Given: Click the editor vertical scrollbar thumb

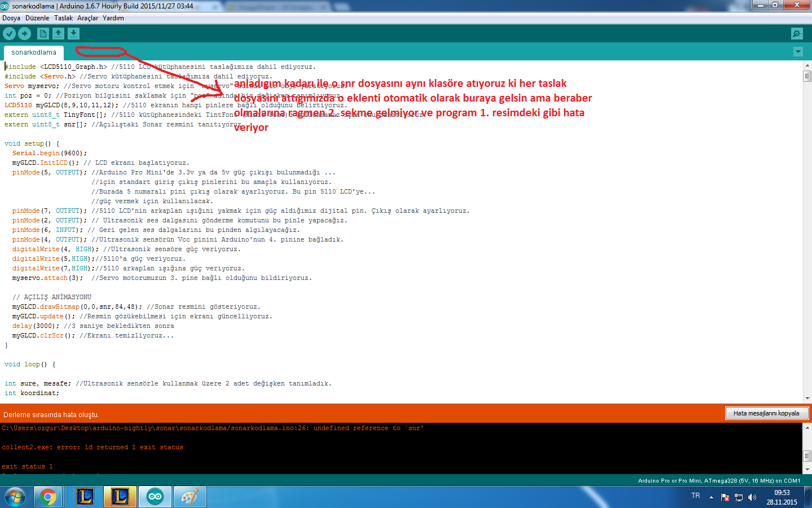Looking at the screenshot, I should coord(807,76).
